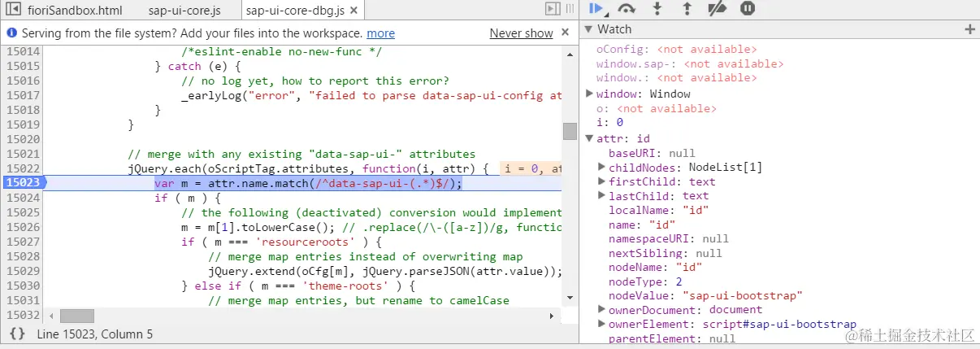Image resolution: width=980 pixels, height=349 pixels.
Task: Click namespaceURI: null property
Action: point(669,240)
